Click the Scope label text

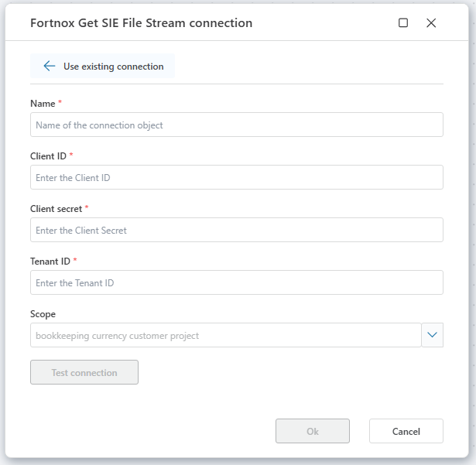43,314
